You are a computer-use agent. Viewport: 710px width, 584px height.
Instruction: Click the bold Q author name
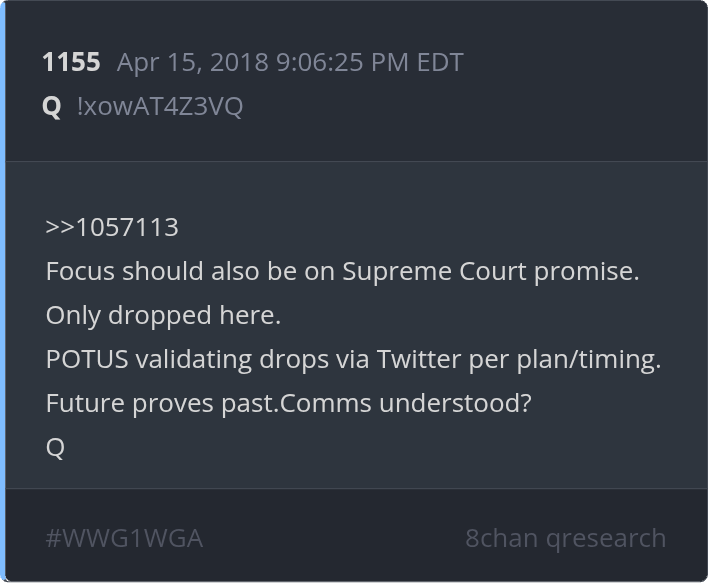click(52, 106)
